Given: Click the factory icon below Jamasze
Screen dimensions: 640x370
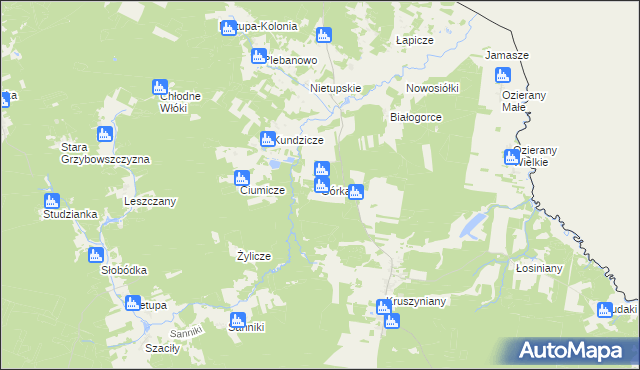Looking at the screenshot, I should (503, 75).
